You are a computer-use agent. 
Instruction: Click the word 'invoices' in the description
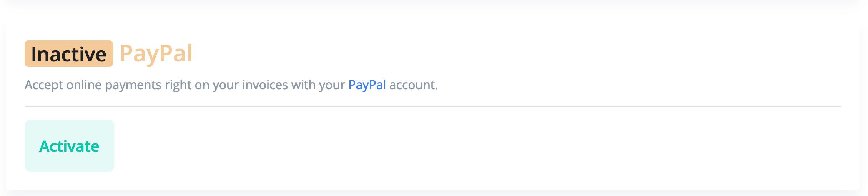265,85
